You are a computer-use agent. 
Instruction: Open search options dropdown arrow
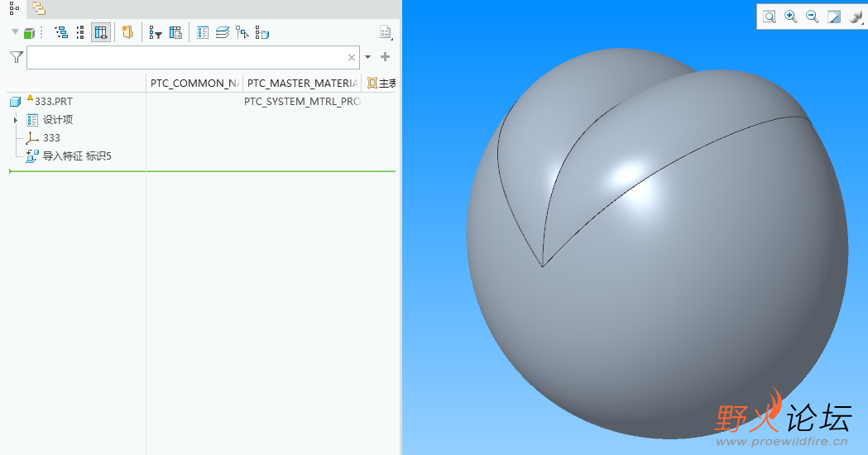coord(367,57)
